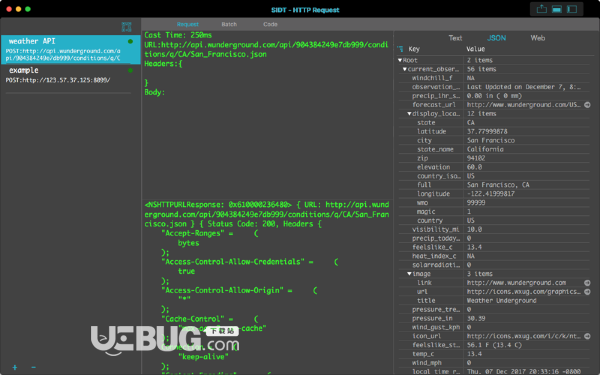Screen dimensions: 600x375
Task: Click 'Cost Time: 250ms' line in request pane
Action: 178,35
